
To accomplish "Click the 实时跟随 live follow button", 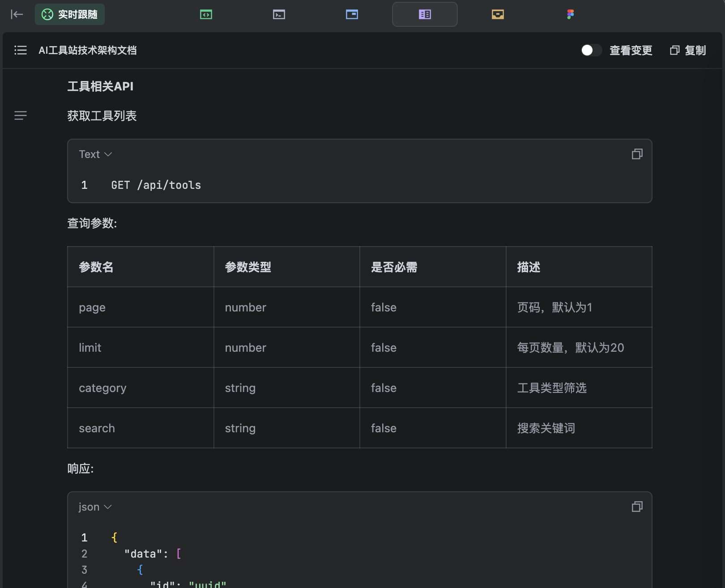I will point(70,14).
